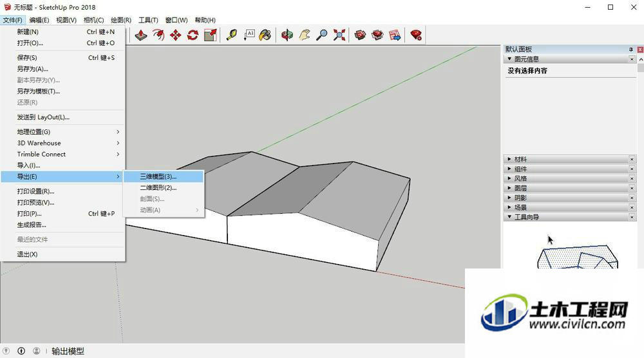This screenshot has height=358, width=644.
Task: Open the 工具(T) menu
Action: pos(148,20)
